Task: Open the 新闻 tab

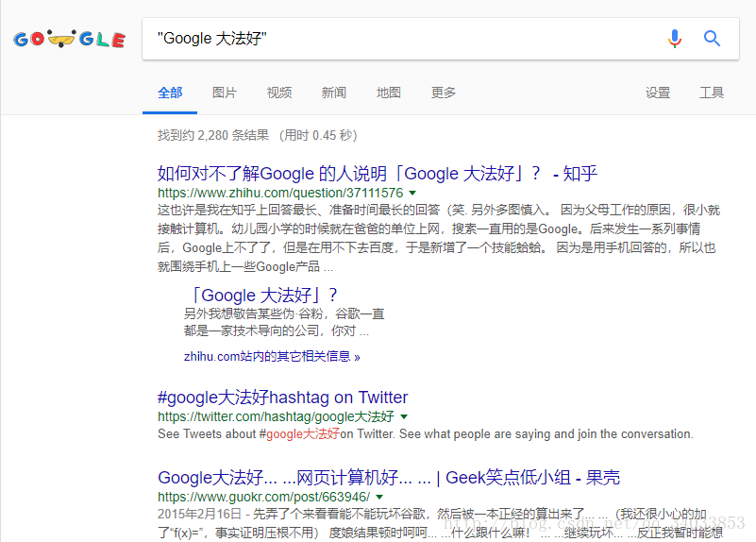Action: point(334,93)
